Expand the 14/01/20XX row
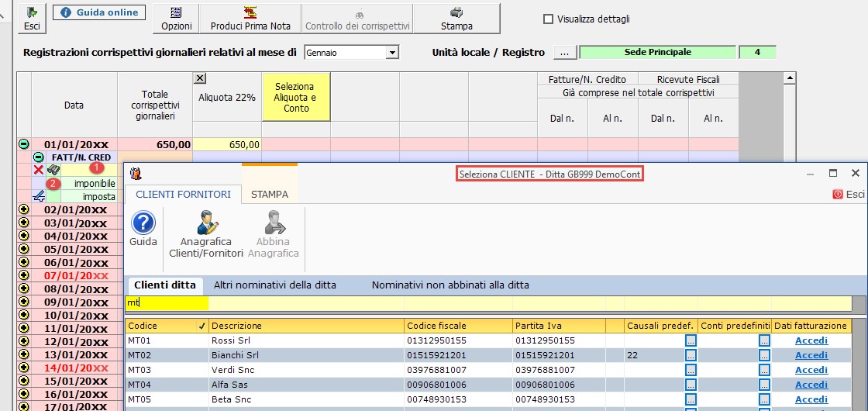Image resolution: width=868 pixels, height=411 pixels. [x=24, y=368]
